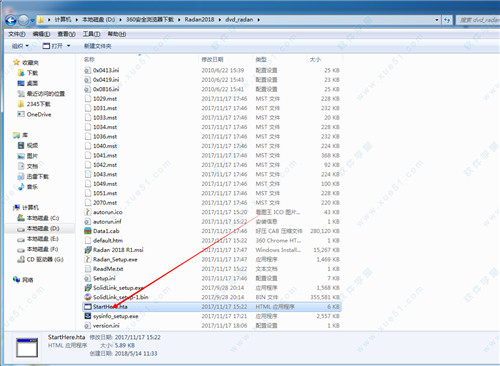
Task: Select the Setup.ini file icon
Action: coord(88,278)
